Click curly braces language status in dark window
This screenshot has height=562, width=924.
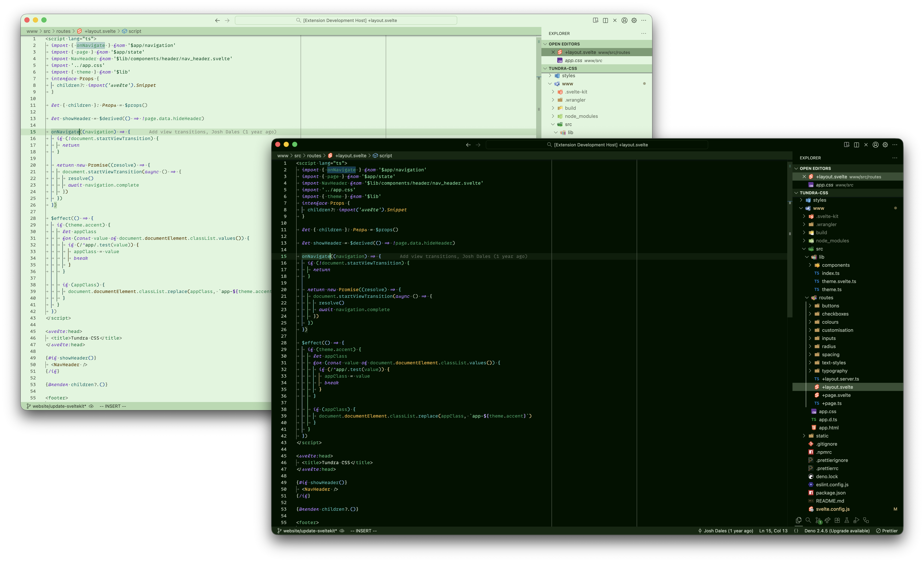[796, 530]
